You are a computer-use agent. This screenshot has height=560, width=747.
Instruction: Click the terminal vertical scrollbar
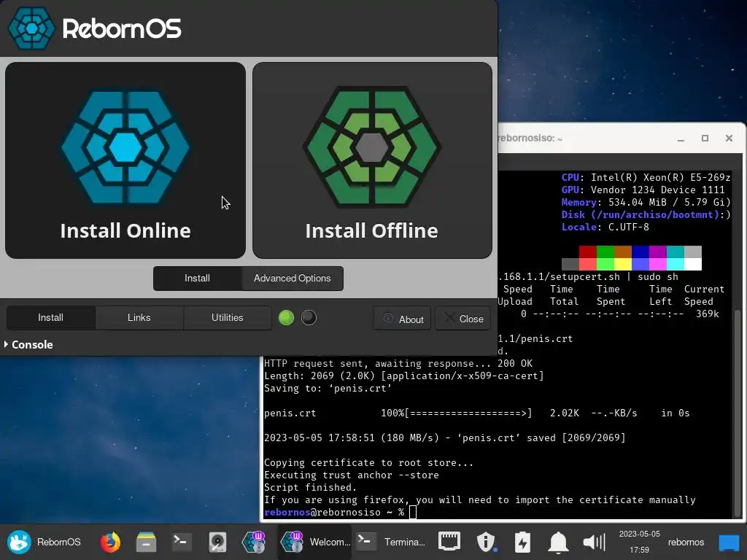tap(738, 412)
